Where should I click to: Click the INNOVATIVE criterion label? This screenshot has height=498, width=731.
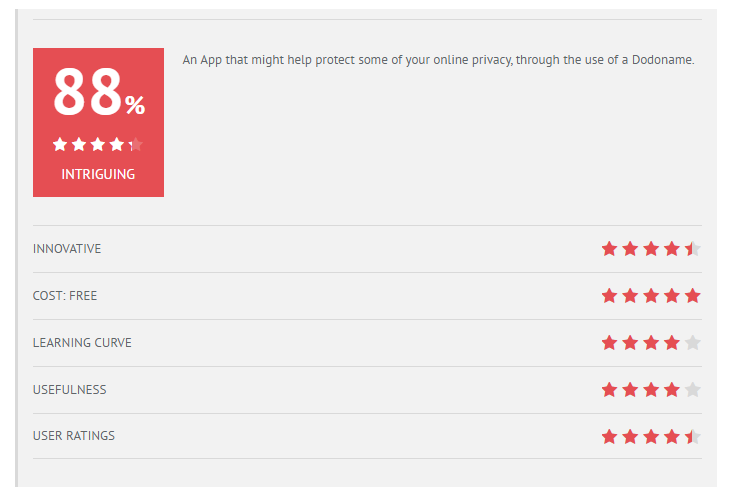[67, 249]
